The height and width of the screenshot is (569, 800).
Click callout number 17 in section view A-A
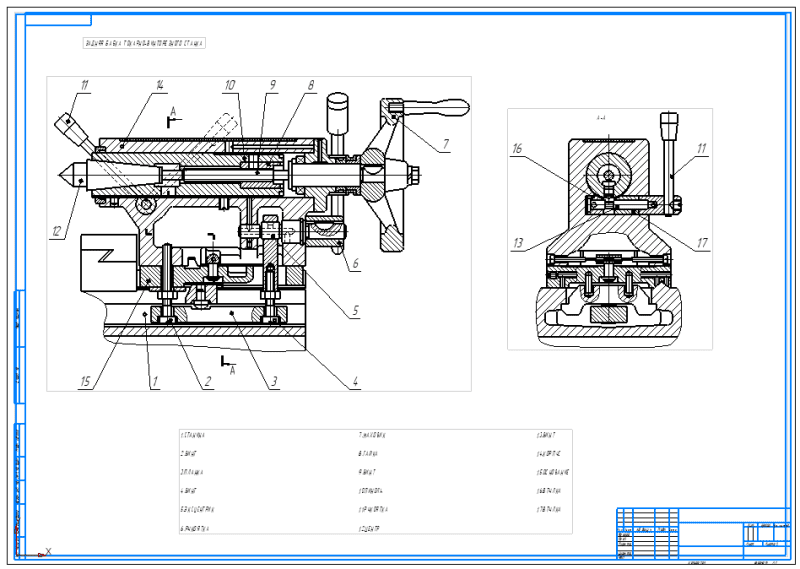702,243
